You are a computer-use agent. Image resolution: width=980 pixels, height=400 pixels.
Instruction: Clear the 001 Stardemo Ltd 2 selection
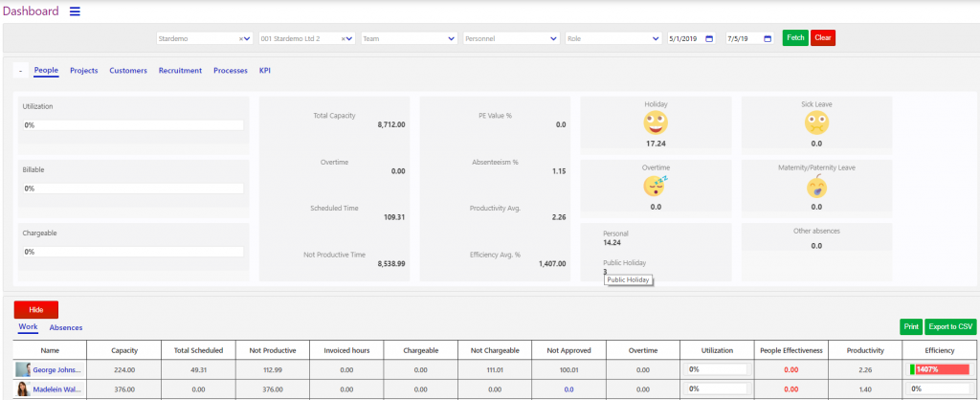tap(344, 38)
